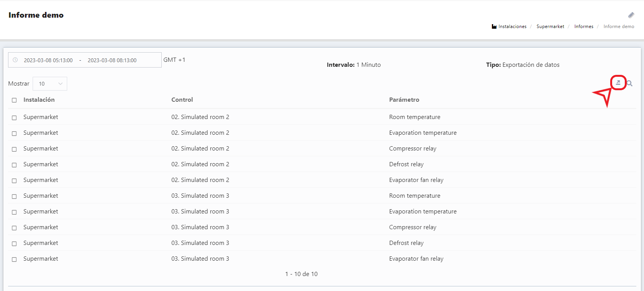Image resolution: width=644 pixels, height=291 pixels.
Task: Navigate to Informes via the breadcrumb
Action: click(x=583, y=26)
